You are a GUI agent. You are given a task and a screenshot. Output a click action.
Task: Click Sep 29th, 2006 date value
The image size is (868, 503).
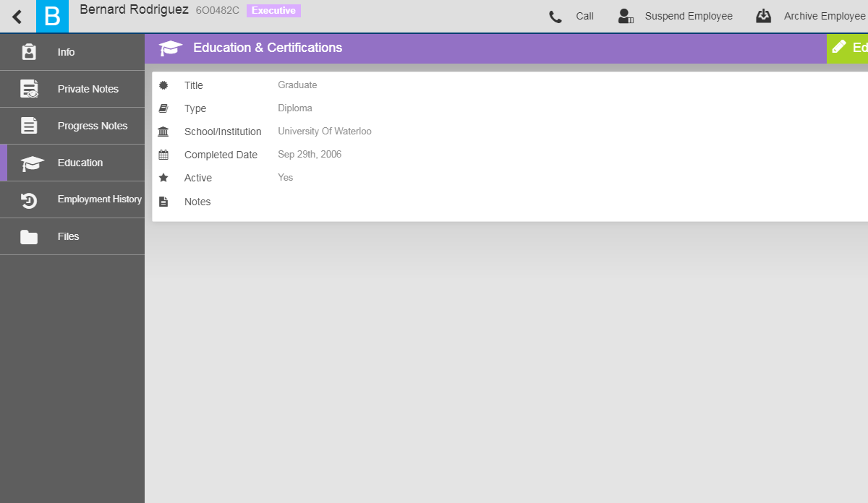point(310,155)
